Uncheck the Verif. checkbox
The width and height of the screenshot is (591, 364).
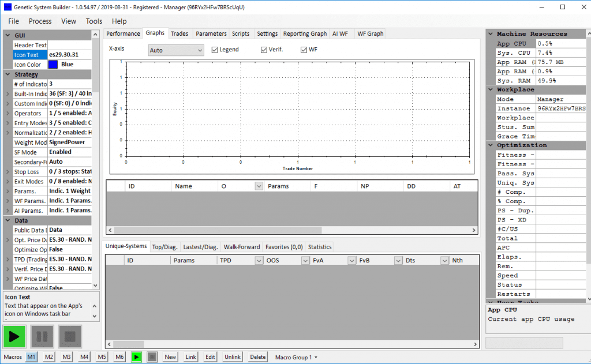coord(264,50)
